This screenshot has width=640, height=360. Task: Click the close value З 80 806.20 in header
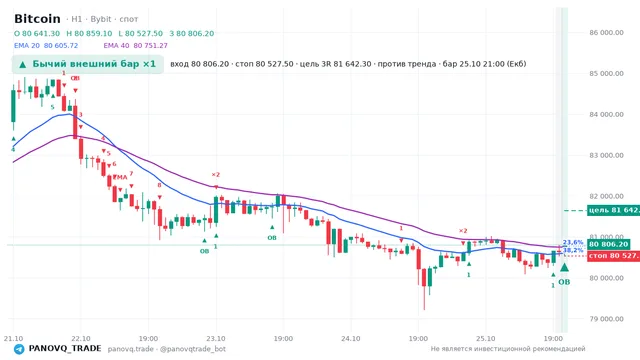[191, 33]
